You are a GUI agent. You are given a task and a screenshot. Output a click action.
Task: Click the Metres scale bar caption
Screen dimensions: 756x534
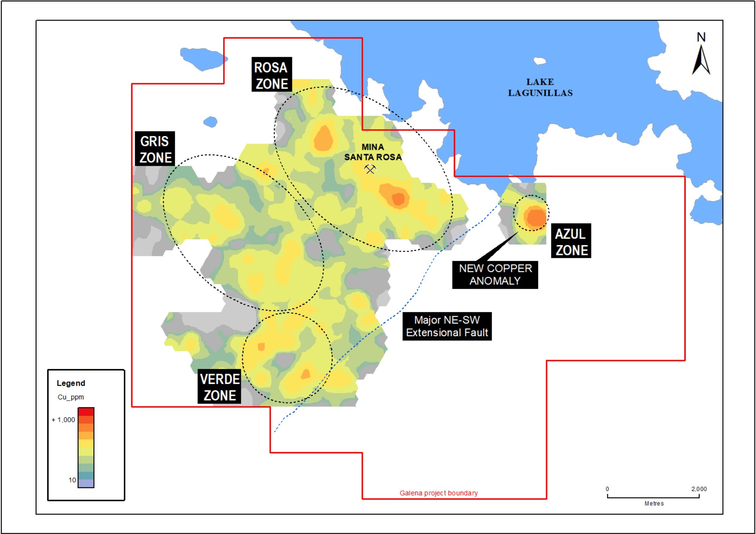654,504
